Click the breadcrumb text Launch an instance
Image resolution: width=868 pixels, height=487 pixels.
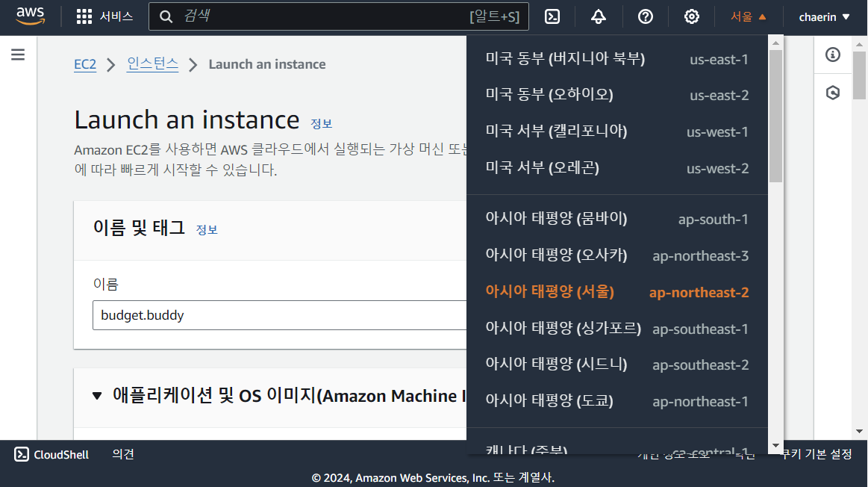[267, 64]
